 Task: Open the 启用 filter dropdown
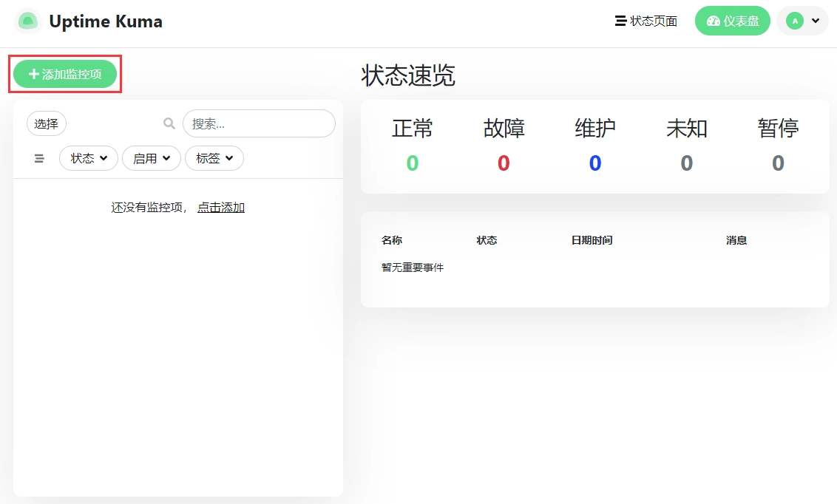coord(151,157)
